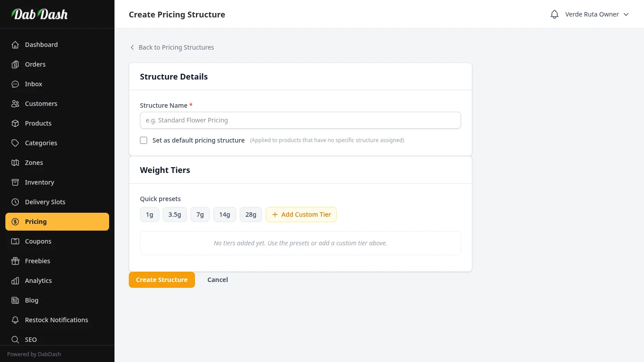The width and height of the screenshot is (644, 362).
Task: Click the Analytics bar chart icon
Action: (15, 281)
